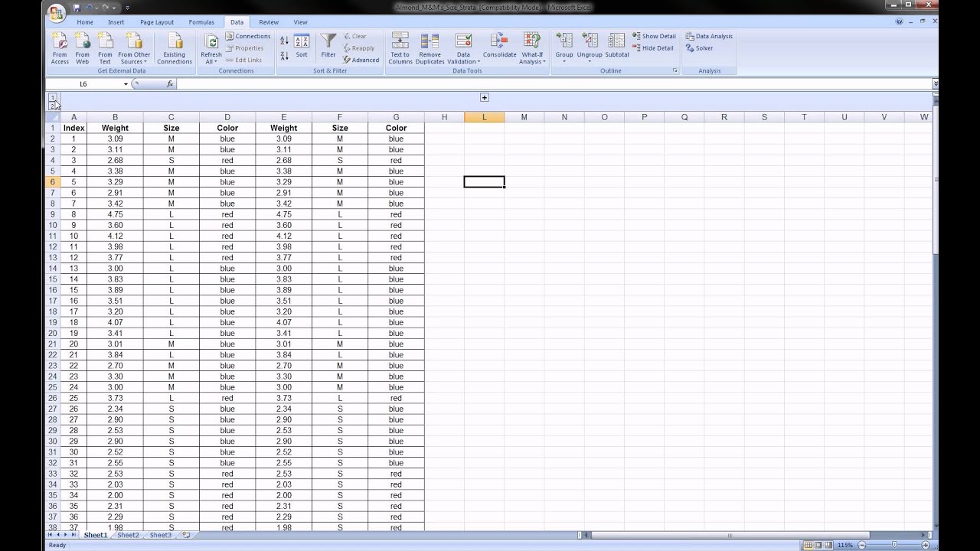The height and width of the screenshot is (551, 980).
Task: Click the zoom slider handle
Action: (x=894, y=545)
